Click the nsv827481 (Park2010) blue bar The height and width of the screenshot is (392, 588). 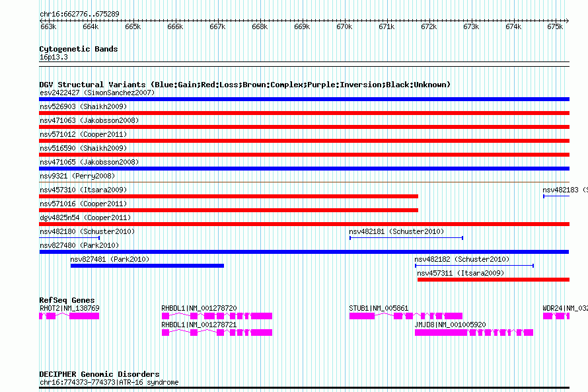tap(147, 266)
